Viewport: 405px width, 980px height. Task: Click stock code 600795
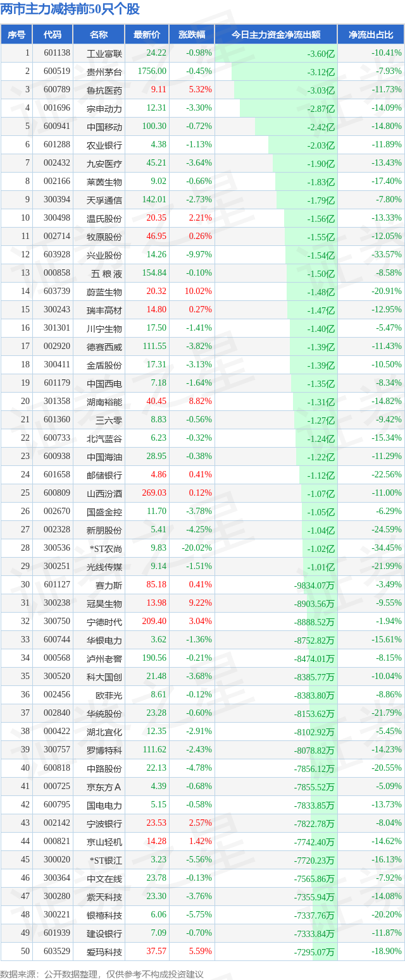pos(58,805)
